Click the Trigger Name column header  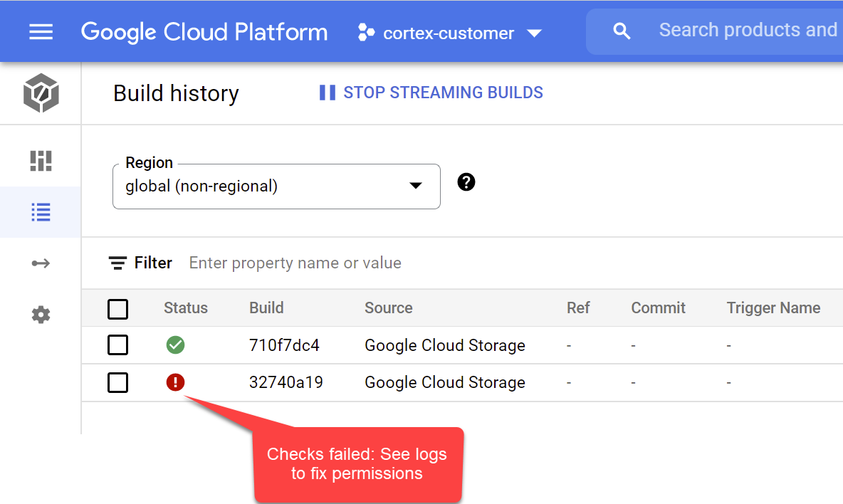(773, 308)
